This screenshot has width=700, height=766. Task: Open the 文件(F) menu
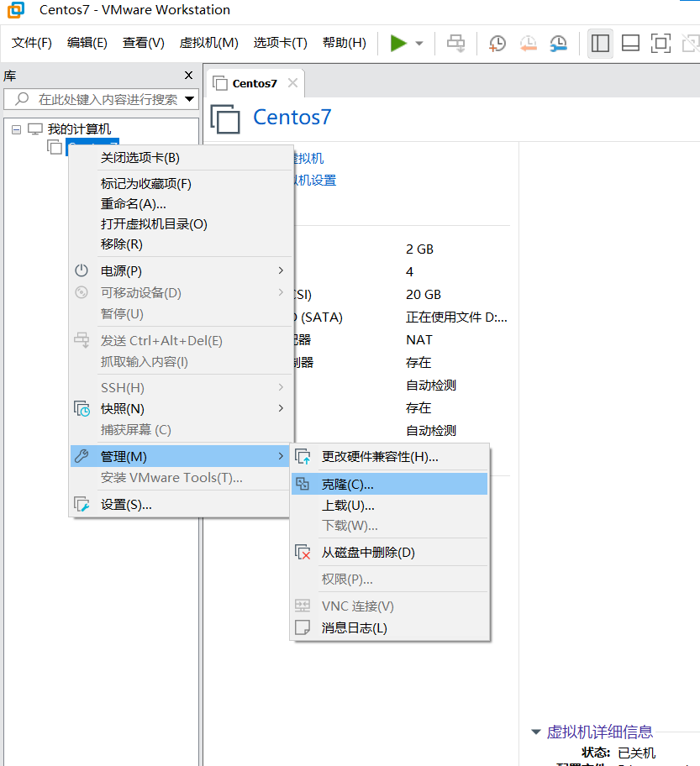[32, 43]
